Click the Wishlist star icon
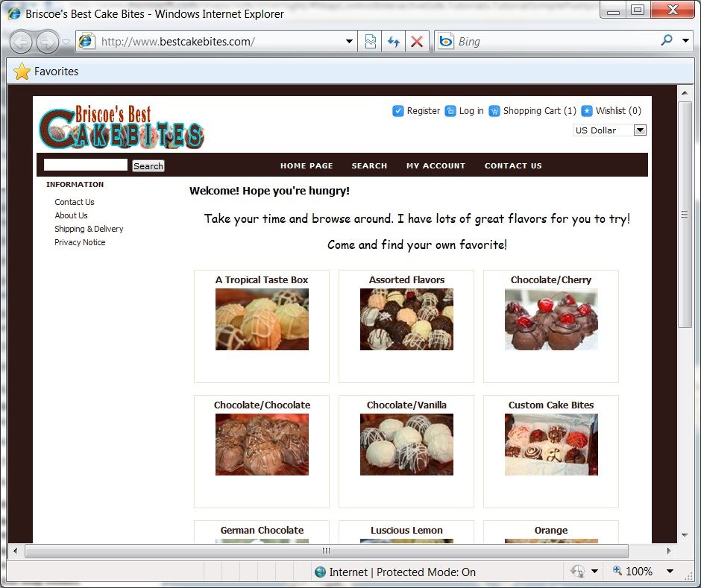The height and width of the screenshot is (588, 701). (587, 111)
